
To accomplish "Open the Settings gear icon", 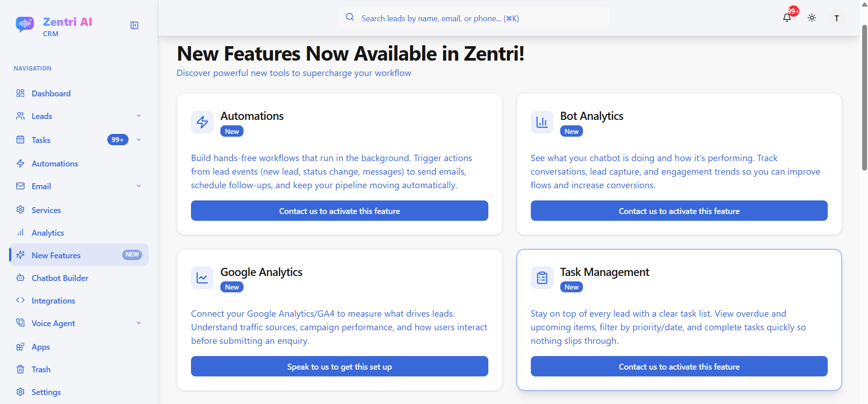I will click(20, 392).
